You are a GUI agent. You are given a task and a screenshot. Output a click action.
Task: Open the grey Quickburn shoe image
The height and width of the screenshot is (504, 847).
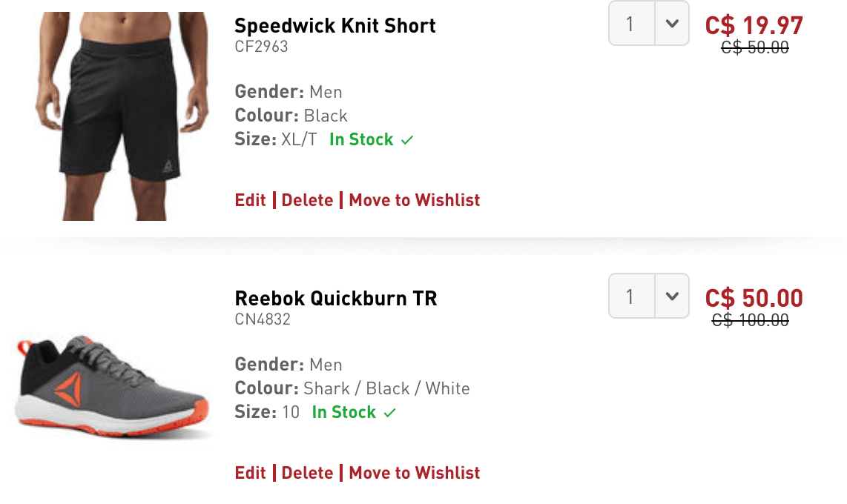pos(112,387)
